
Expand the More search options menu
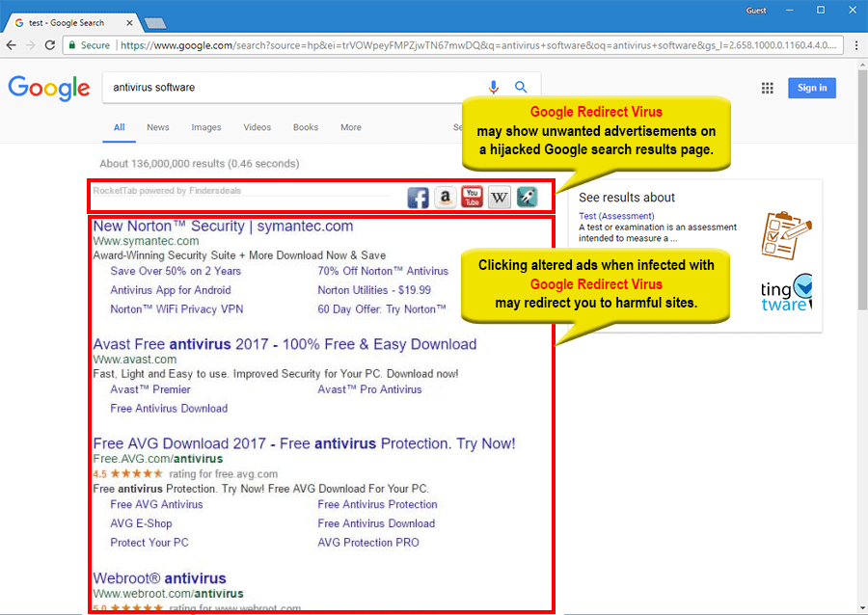coord(351,127)
